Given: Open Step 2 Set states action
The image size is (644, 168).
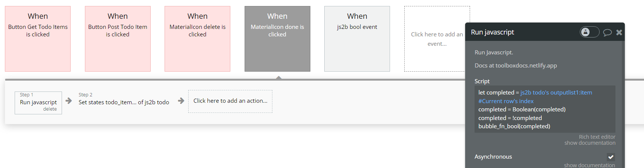Looking at the screenshot, I should [124, 102].
